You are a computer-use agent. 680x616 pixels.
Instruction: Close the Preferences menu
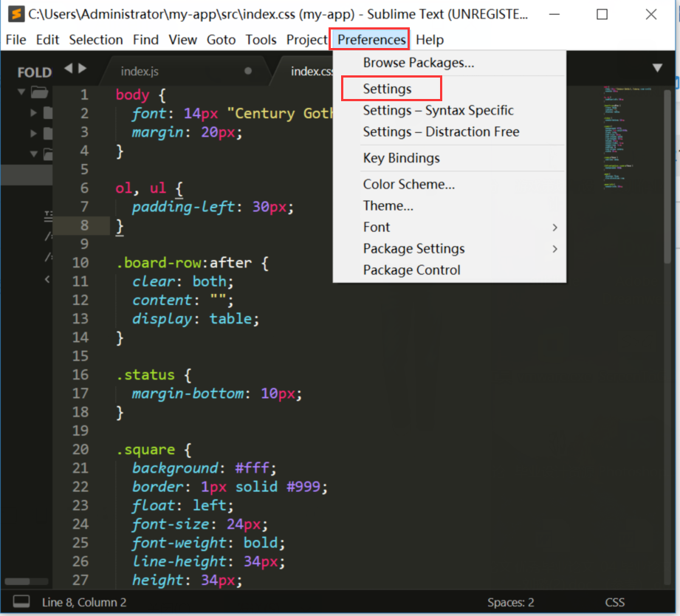[x=371, y=39]
